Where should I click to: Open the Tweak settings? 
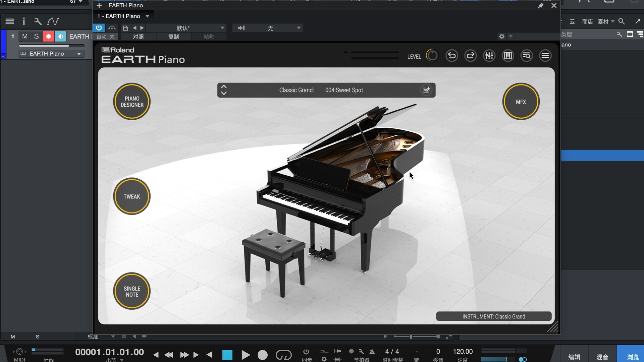[132, 196]
